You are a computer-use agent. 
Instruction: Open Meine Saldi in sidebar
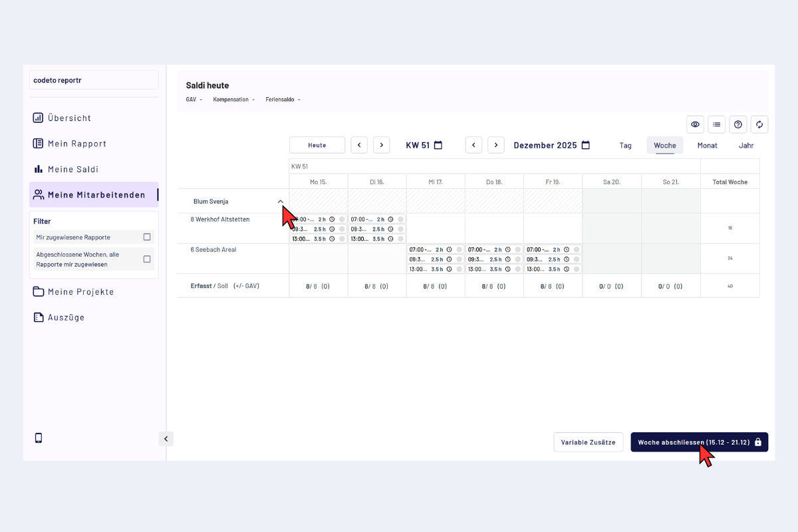pos(73,170)
